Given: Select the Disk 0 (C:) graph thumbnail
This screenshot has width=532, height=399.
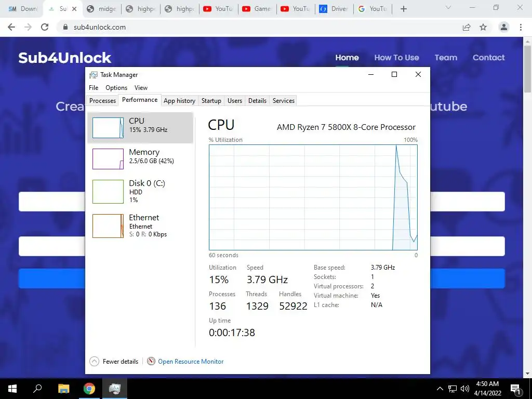Looking at the screenshot, I should pyautogui.click(x=108, y=192).
